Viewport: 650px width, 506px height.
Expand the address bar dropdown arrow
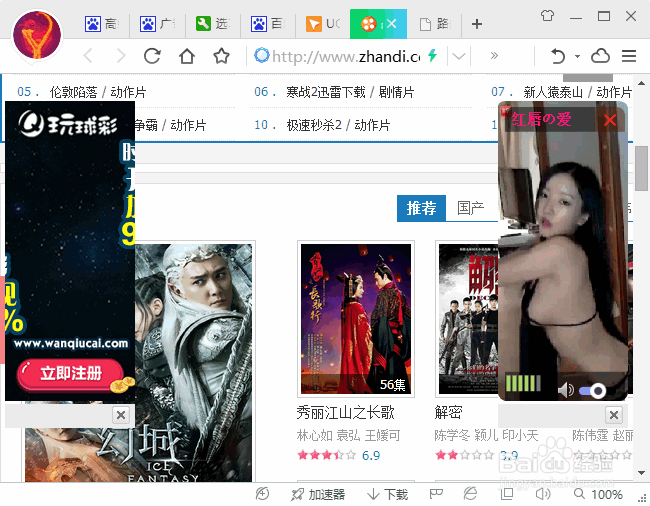point(459,56)
